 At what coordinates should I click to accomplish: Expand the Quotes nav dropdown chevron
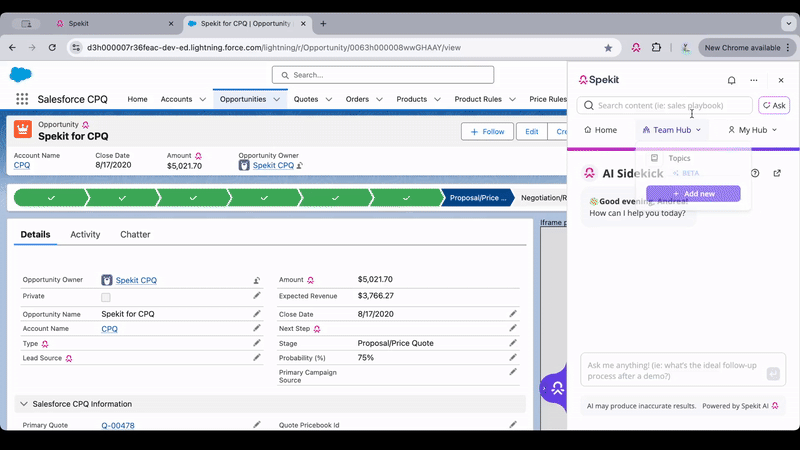coord(329,99)
